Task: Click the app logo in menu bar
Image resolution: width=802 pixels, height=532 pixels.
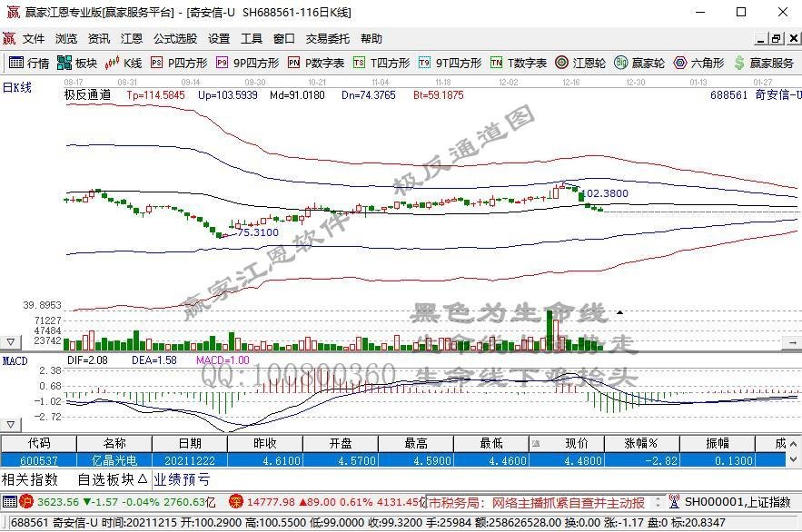Action: (x=9, y=38)
